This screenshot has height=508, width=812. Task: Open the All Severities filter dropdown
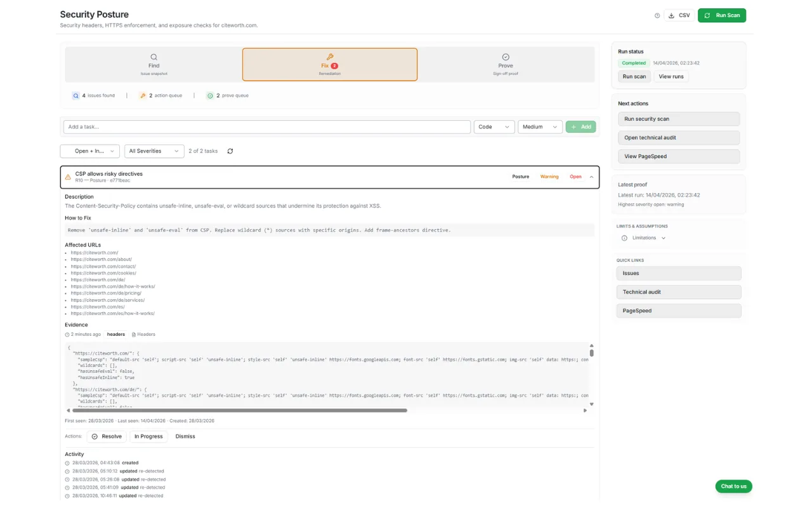tap(154, 151)
